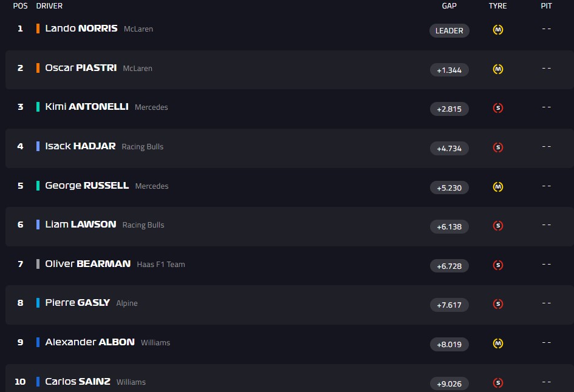Click Alexander Albon's medium tyre icon
This screenshot has width=574, height=392.
click(x=498, y=343)
